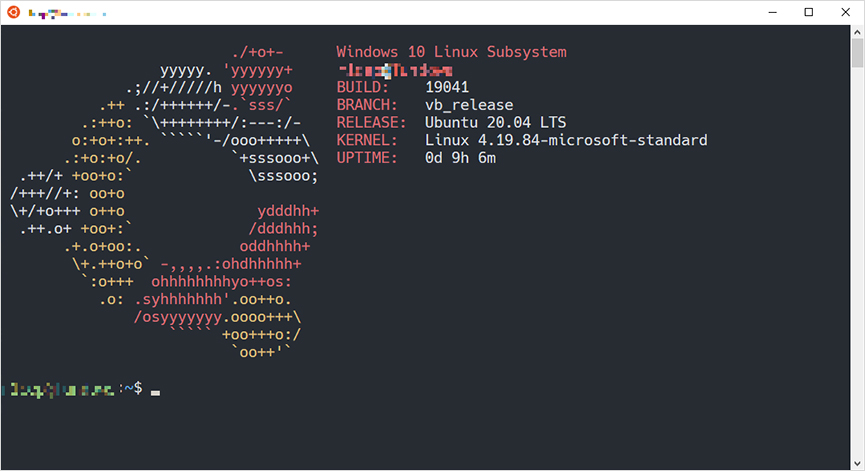The width and height of the screenshot is (865, 471).
Task: Click the 'KERNEL:' label
Action: (x=367, y=140)
